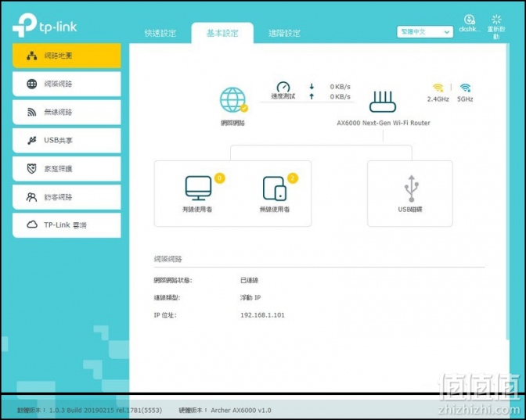Click the IP address 192.168.1.101

(x=262, y=315)
